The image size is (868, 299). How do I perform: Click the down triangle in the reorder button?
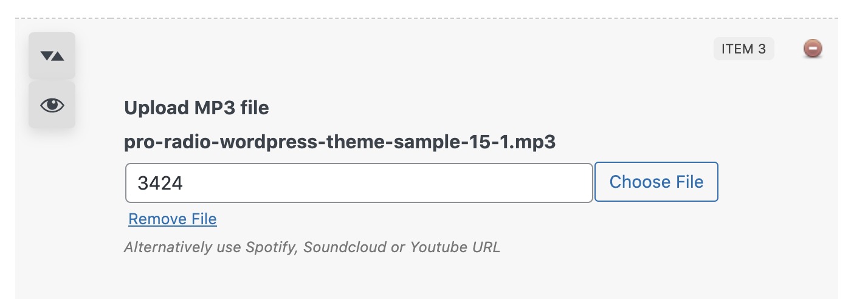coord(46,57)
